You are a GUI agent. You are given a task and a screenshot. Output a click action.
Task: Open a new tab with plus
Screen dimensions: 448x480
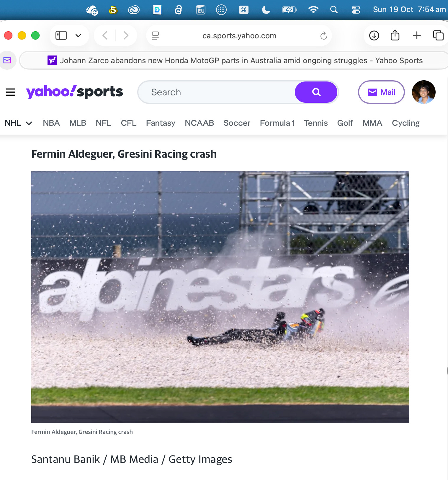click(417, 35)
